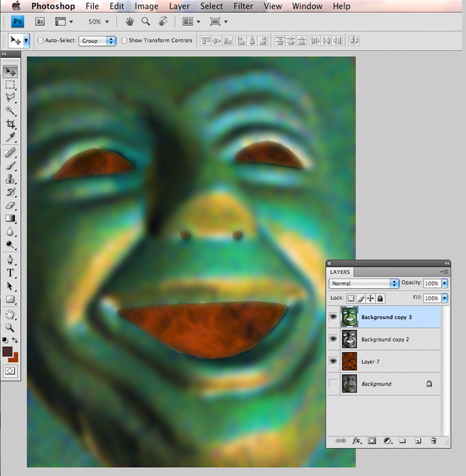Select the History Brush tool
466x476 pixels.
tap(10, 192)
